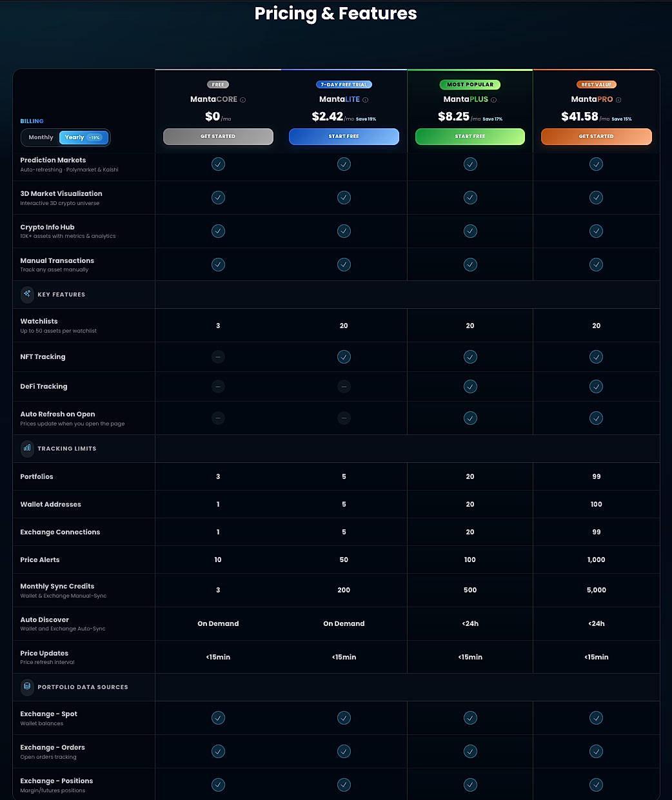Click MantaCORE checkmark for Exchange - Spot
Viewport: 672px width, 800px height.
click(x=218, y=718)
